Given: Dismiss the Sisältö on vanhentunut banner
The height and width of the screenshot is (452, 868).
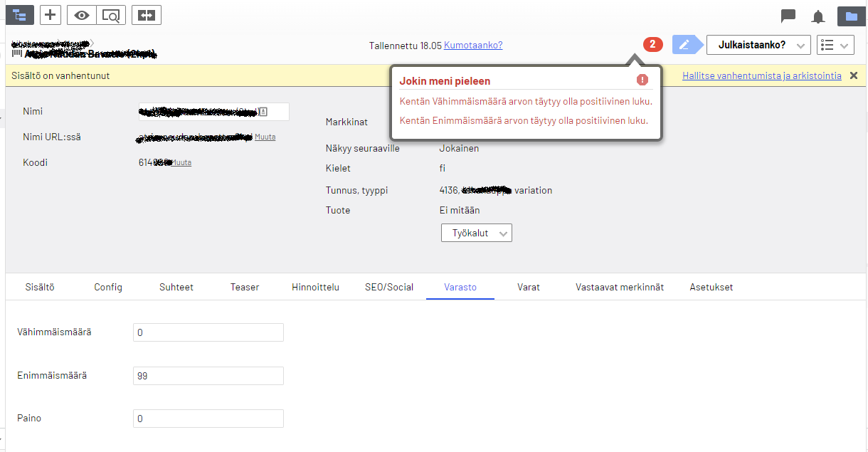Looking at the screenshot, I should (x=854, y=75).
